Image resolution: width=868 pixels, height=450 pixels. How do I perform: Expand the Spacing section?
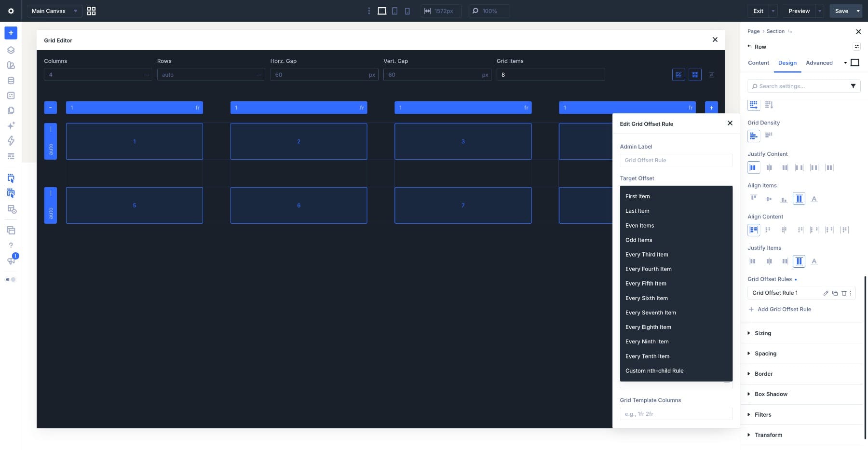pos(765,354)
